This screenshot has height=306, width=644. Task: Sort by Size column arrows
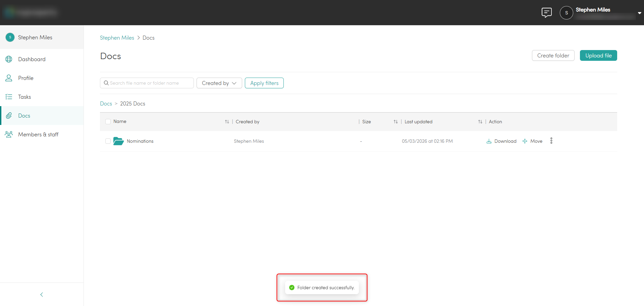click(396, 122)
